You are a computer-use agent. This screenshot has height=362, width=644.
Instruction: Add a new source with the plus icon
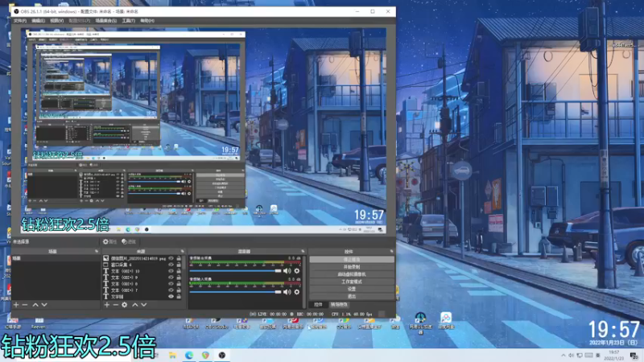107,305
